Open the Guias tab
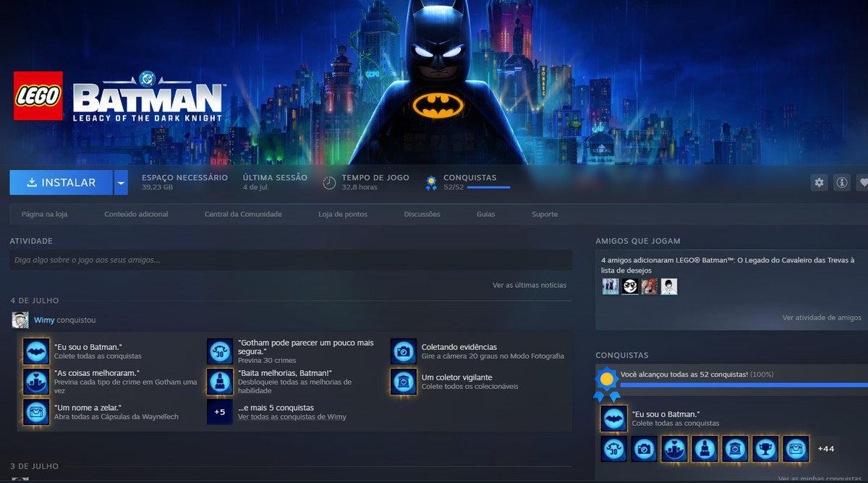Screen dimensions: 868x483 (486, 214)
